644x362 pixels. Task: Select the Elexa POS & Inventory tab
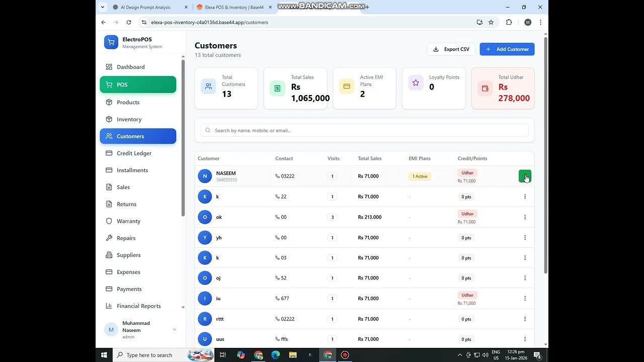click(234, 7)
